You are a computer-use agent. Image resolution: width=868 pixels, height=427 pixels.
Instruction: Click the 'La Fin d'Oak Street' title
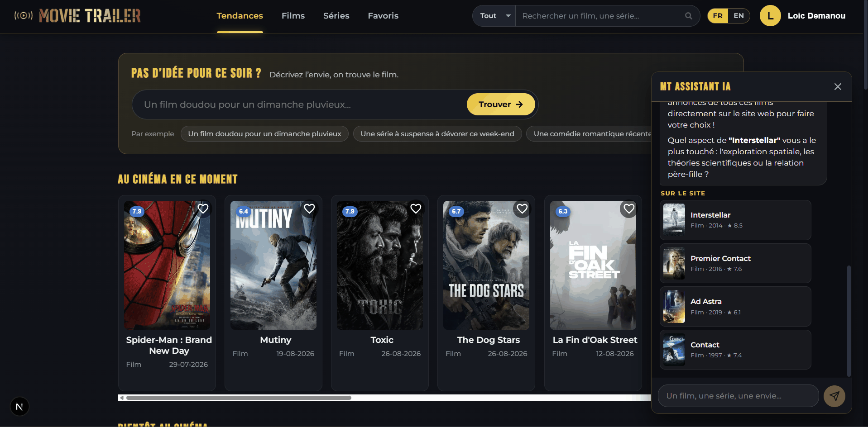click(x=595, y=340)
